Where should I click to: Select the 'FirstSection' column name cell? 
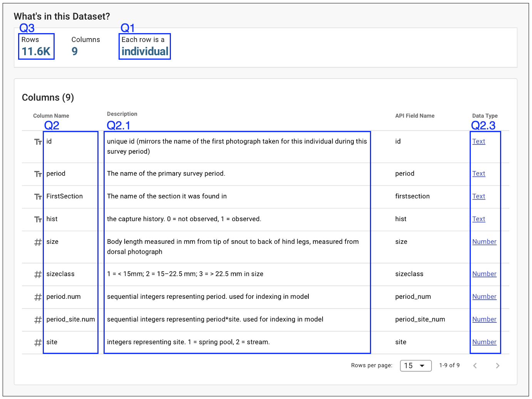64,196
